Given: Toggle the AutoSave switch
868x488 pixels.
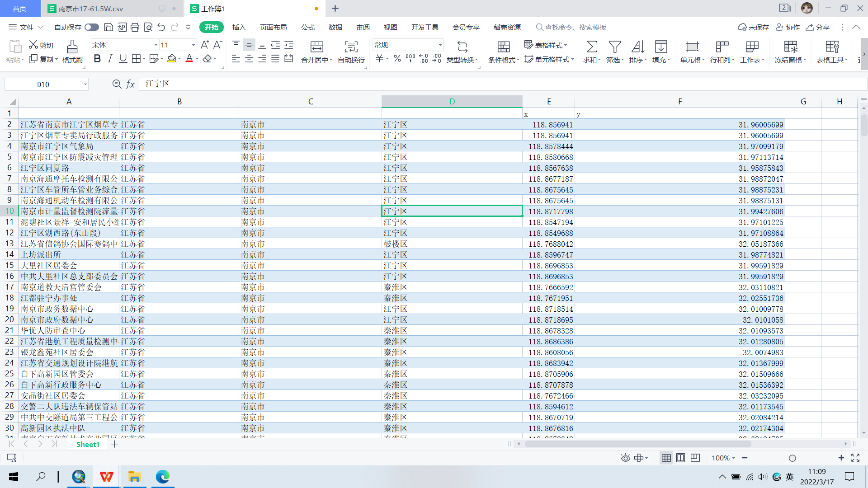Looking at the screenshot, I should (92, 27).
